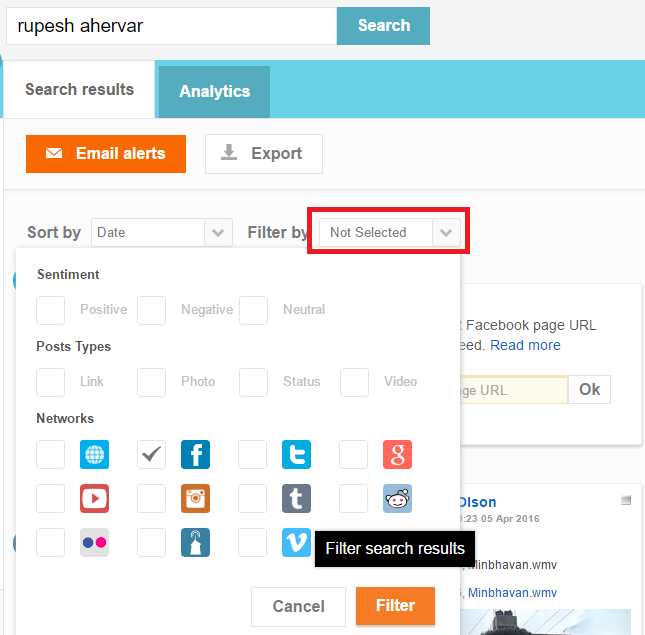Tick the YouTube network checkbox
Image resolution: width=645 pixels, height=635 pixels.
click(x=50, y=498)
